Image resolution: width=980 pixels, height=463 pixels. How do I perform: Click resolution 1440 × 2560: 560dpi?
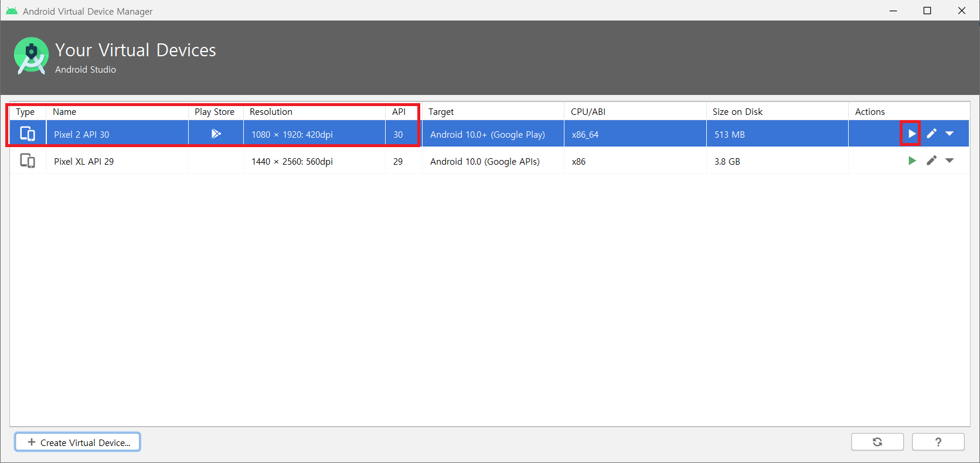click(x=292, y=161)
